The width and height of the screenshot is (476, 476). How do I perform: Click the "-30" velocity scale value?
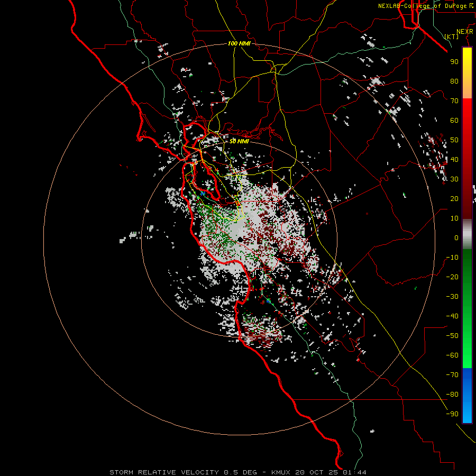pos(452,297)
